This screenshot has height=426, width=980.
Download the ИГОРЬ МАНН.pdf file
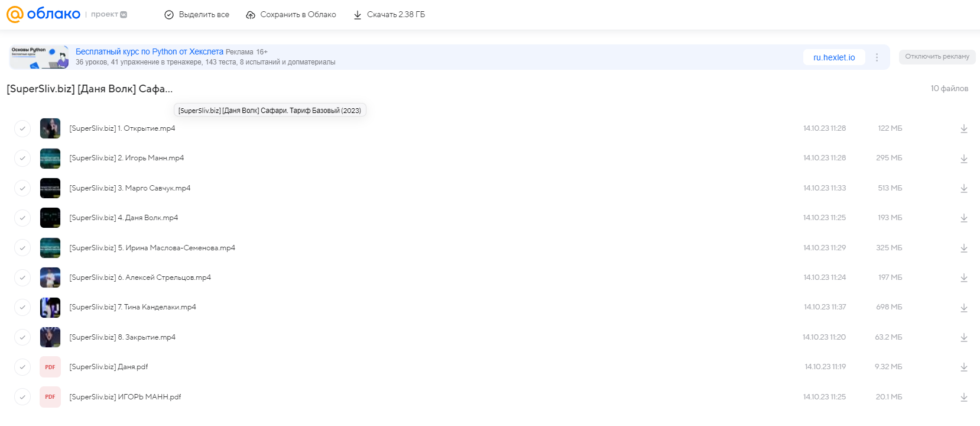pos(963,397)
